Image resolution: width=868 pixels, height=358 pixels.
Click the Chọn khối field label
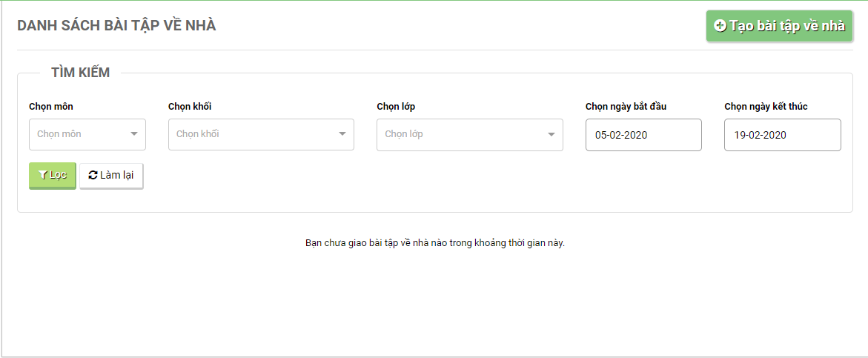pos(190,107)
